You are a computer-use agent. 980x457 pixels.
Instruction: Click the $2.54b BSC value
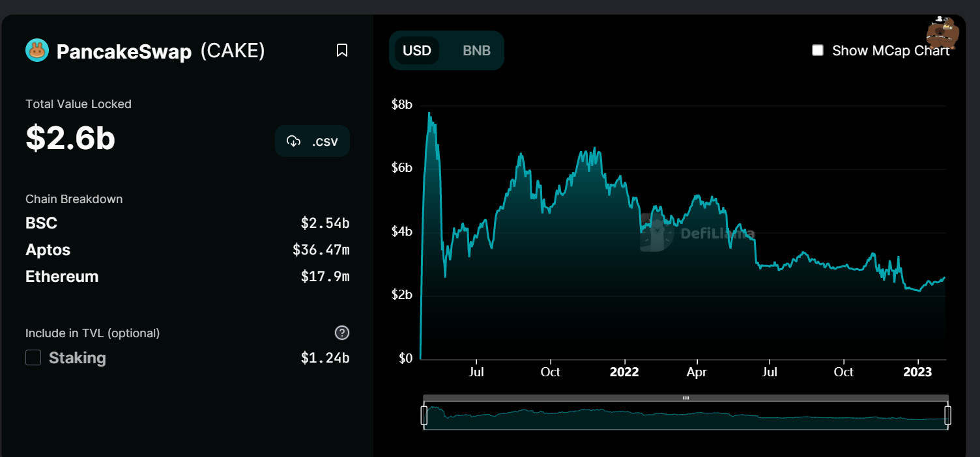pos(325,223)
